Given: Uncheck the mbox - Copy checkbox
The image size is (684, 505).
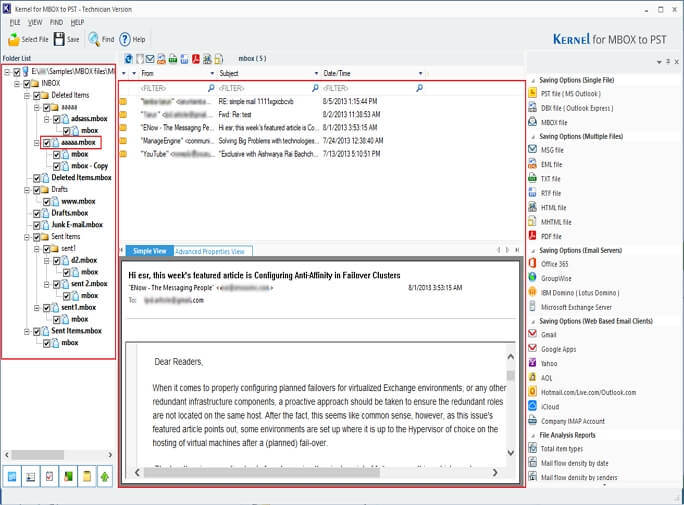Looking at the screenshot, I should [x=57, y=166].
